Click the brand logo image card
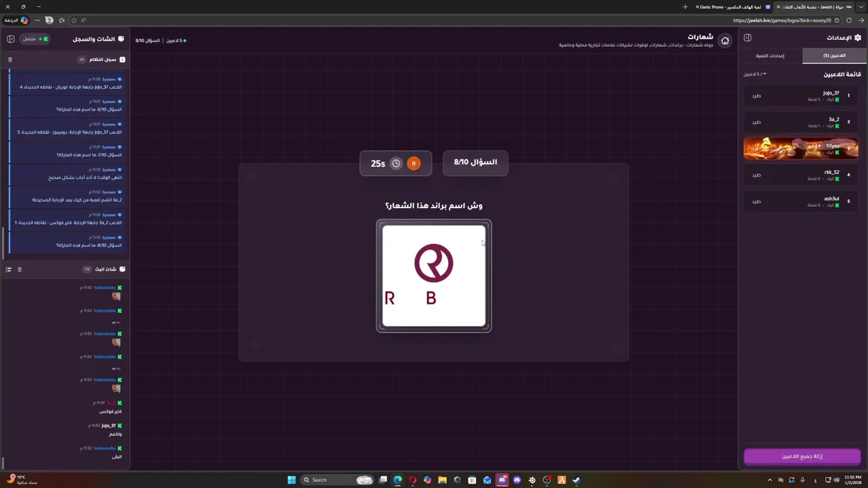 (434, 276)
